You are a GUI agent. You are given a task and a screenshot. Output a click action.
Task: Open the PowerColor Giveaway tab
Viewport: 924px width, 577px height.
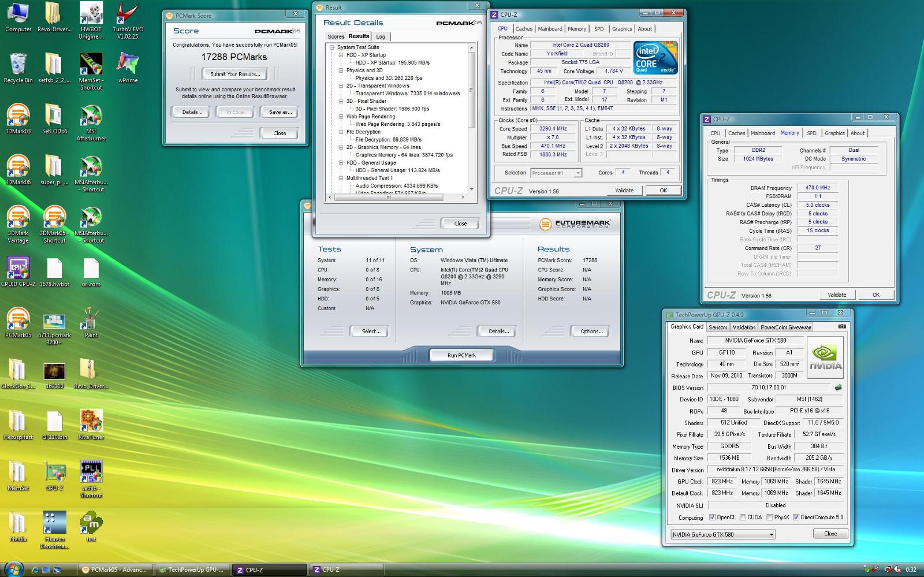pos(786,327)
